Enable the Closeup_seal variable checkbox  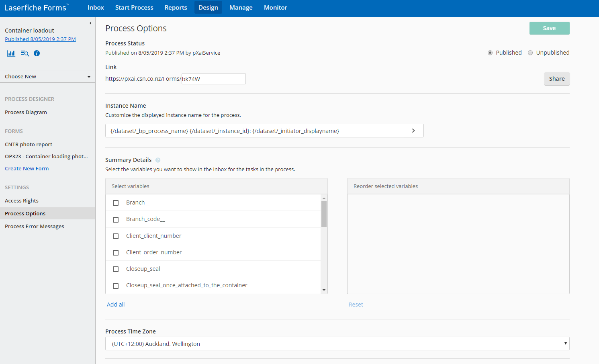116,269
